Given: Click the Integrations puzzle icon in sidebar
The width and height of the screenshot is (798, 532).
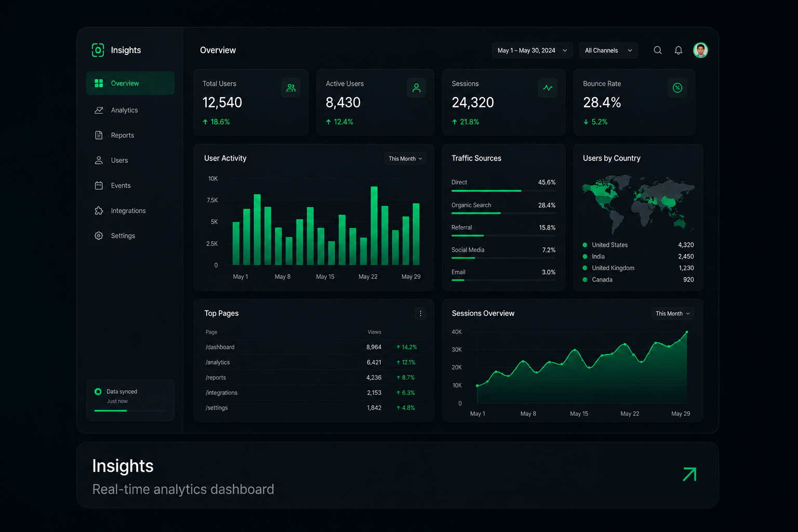Looking at the screenshot, I should 99,210.
